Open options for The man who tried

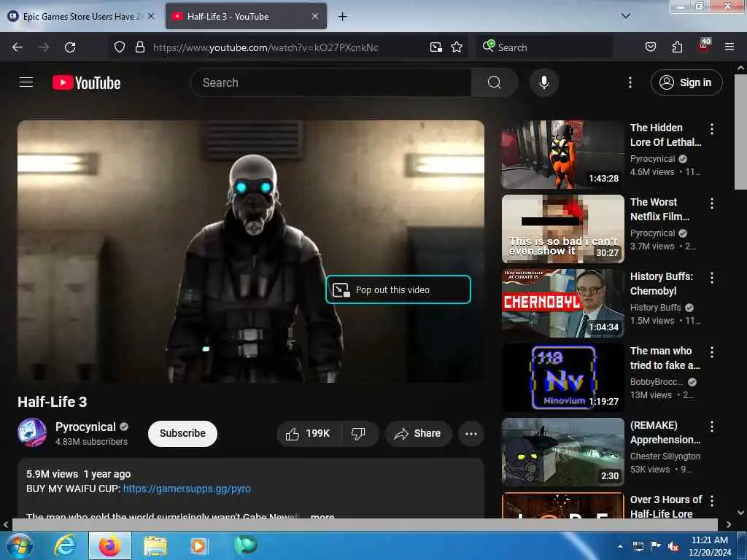(712, 352)
